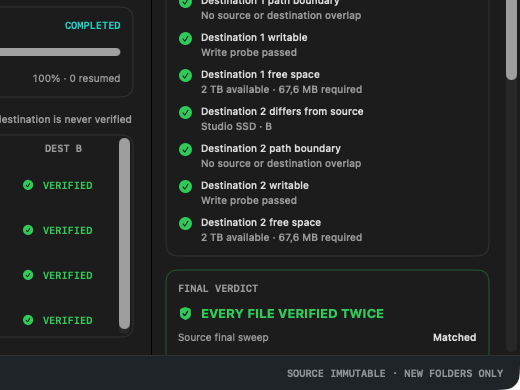Viewport: 520px width, 390px height.
Task: Click the check icon beside Destination 2 path boundary
Action: [185, 150]
